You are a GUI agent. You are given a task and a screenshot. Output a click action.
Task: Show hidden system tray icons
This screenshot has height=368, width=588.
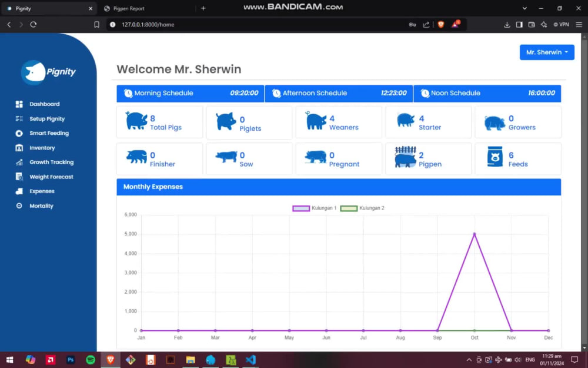click(x=469, y=360)
